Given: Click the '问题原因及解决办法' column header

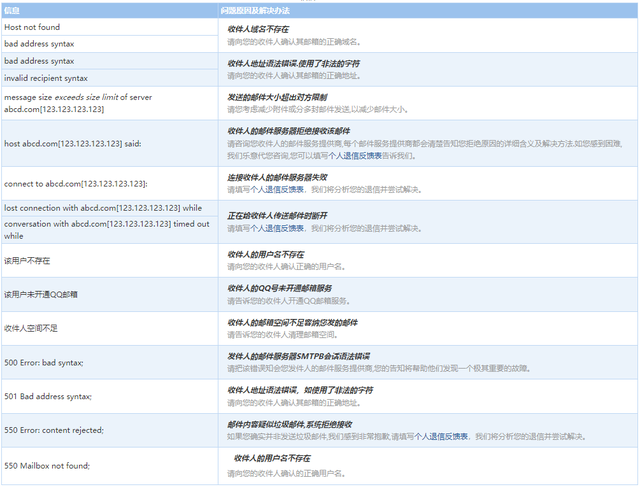Looking at the screenshot, I should click(254, 9).
